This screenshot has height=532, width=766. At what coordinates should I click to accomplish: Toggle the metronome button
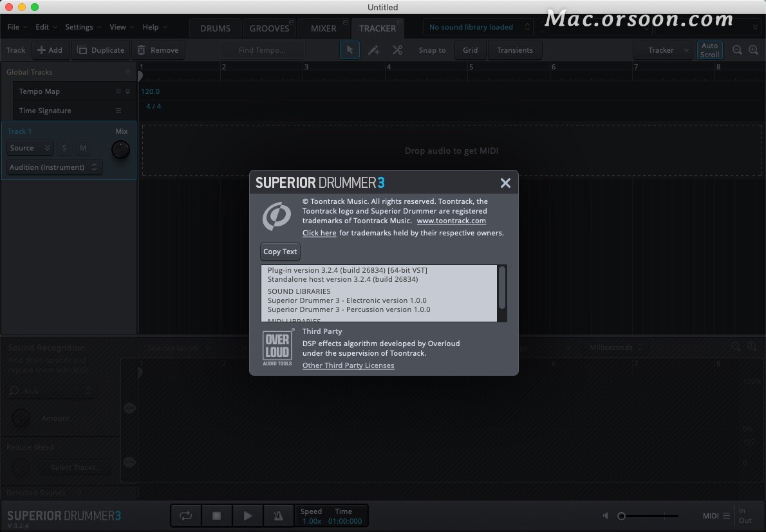(x=279, y=515)
